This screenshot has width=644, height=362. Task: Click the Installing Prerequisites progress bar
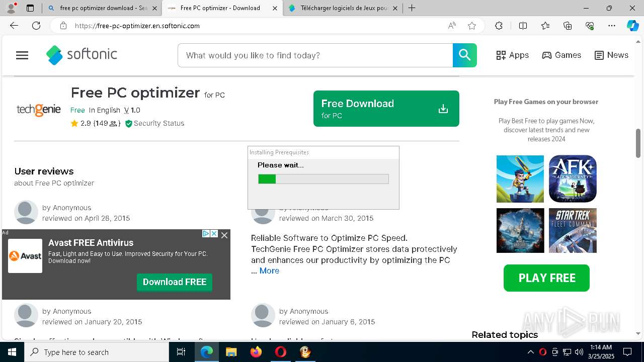pyautogui.click(x=324, y=179)
